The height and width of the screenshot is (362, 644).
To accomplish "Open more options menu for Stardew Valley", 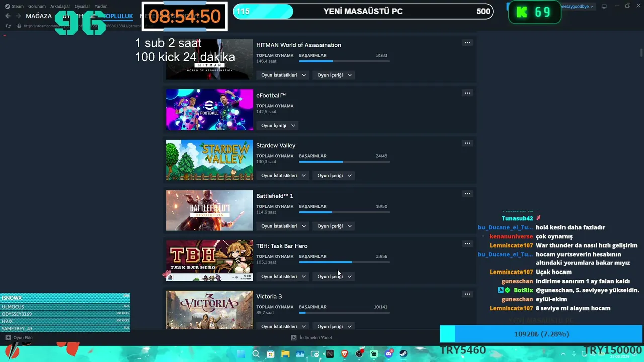I will coord(467,143).
